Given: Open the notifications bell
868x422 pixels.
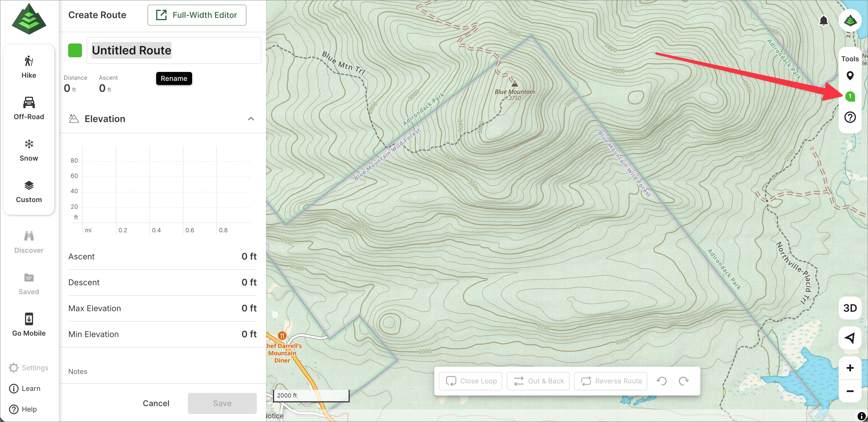Looking at the screenshot, I should click(823, 21).
